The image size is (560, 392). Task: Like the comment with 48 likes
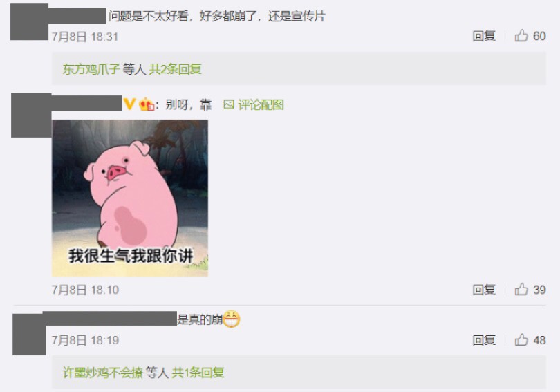pyautogui.click(x=521, y=340)
